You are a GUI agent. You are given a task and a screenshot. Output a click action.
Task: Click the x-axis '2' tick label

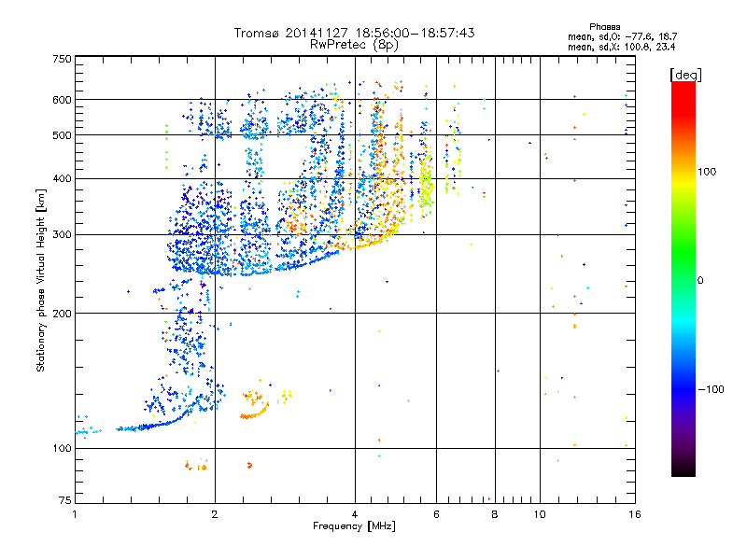coord(215,514)
